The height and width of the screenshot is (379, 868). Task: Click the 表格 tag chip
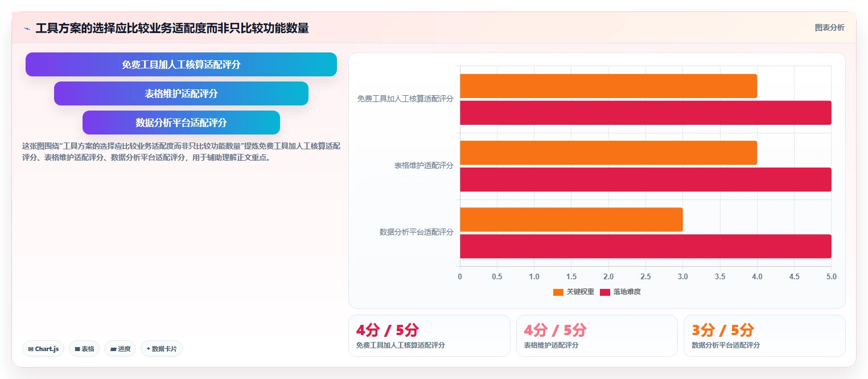[84, 349]
